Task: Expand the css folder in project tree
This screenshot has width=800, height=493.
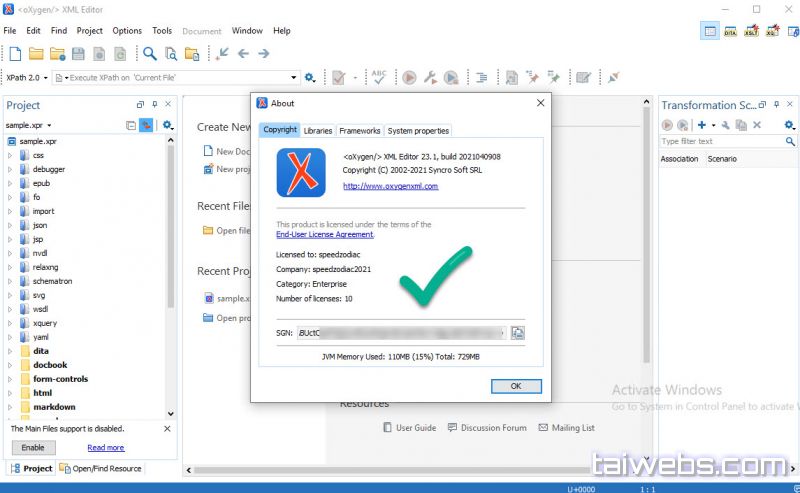Action: coord(11,155)
